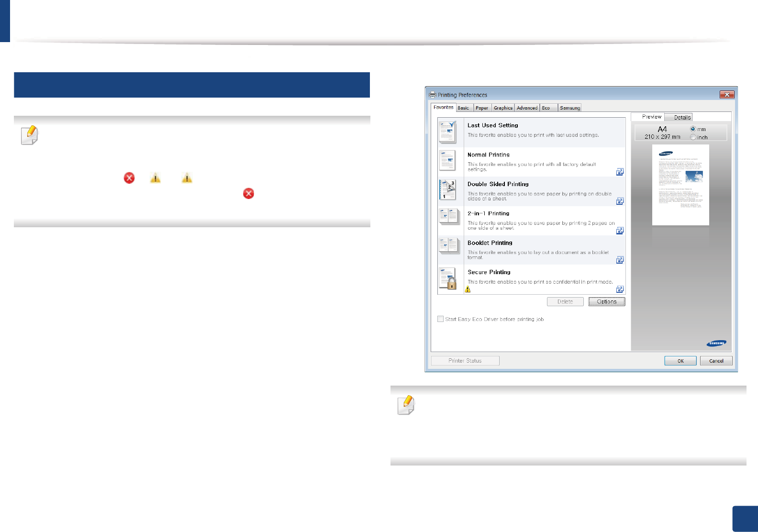This screenshot has width=758, height=532.
Task: Click the blue arrow icon in Normal Printing
Action: pyautogui.click(x=620, y=172)
